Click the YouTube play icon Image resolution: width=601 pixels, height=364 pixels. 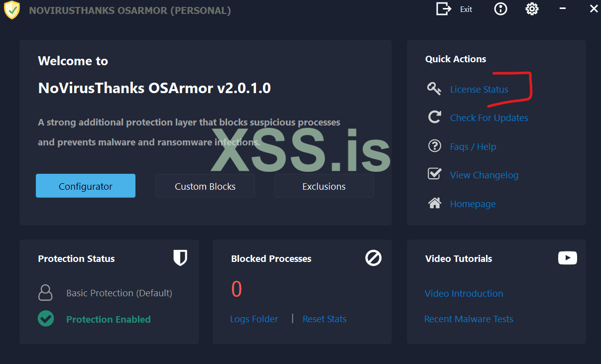click(x=568, y=258)
